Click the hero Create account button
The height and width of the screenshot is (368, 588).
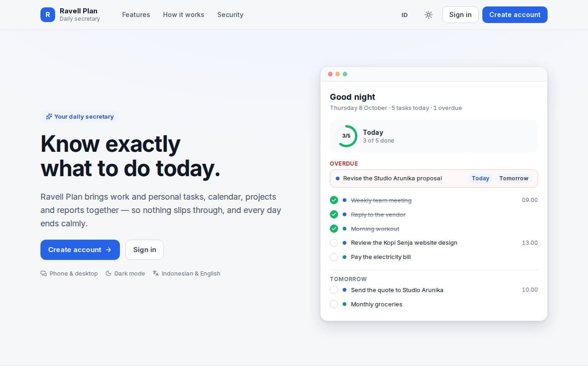pos(80,250)
